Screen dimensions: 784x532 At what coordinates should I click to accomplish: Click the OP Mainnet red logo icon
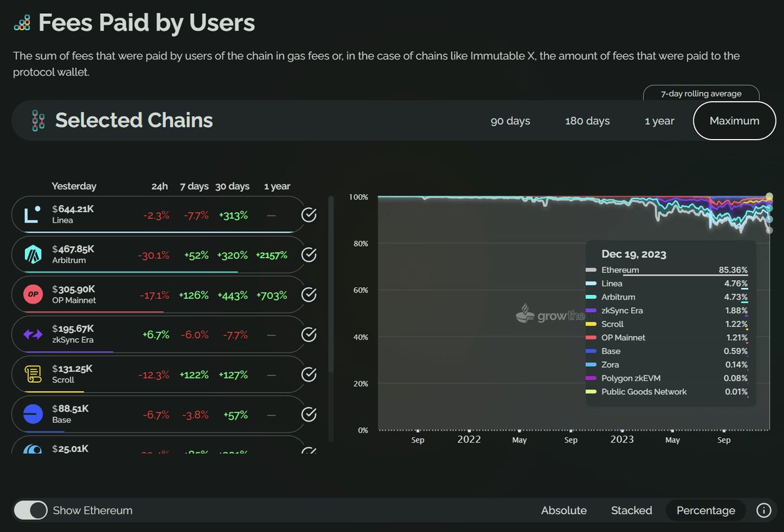[x=33, y=294]
